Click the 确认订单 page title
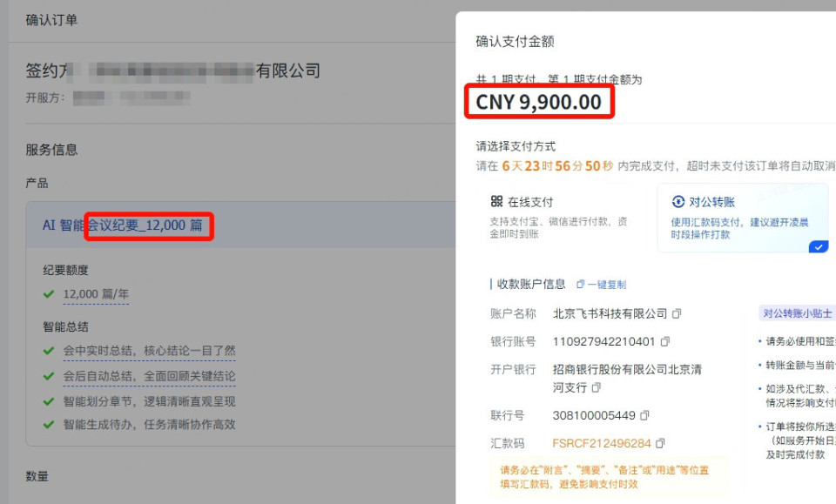This screenshot has width=836, height=504. click(x=51, y=20)
